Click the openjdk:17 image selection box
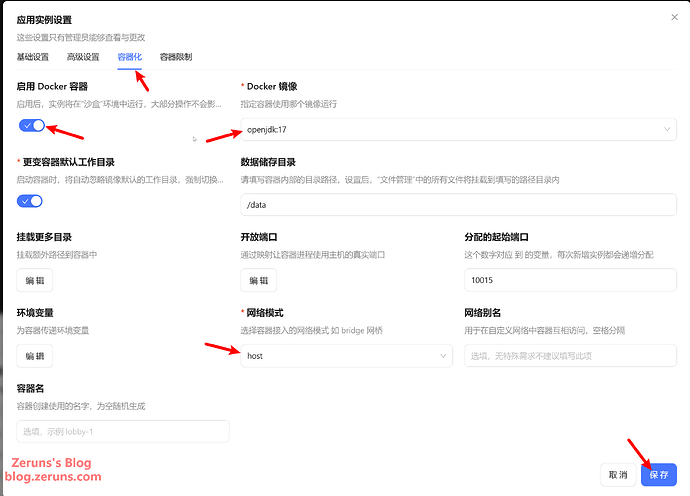The width and height of the screenshot is (690, 496). (450, 130)
